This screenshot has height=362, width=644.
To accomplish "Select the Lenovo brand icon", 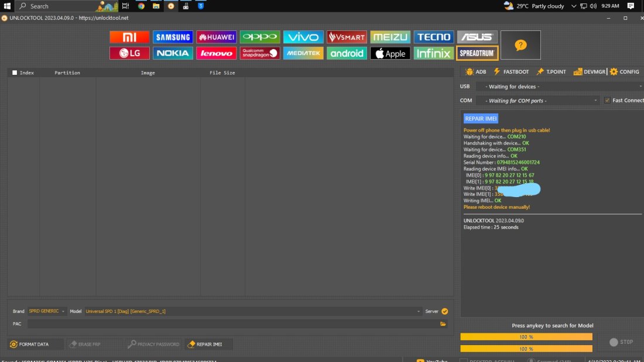I will click(x=217, y=53).
